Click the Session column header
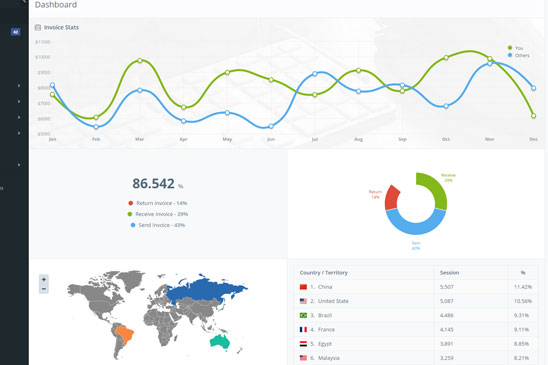Viewport: 548px width, 365px height. [449, 273]
